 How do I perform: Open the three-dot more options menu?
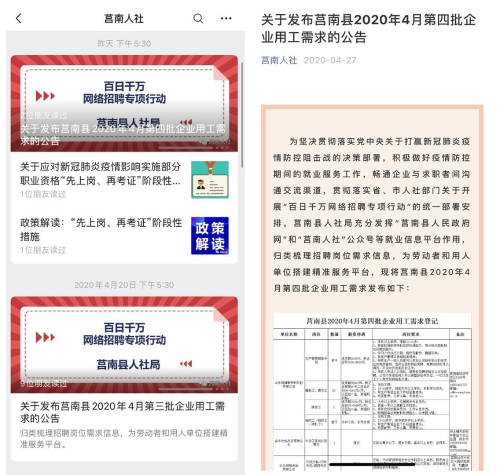pos(226,18)
